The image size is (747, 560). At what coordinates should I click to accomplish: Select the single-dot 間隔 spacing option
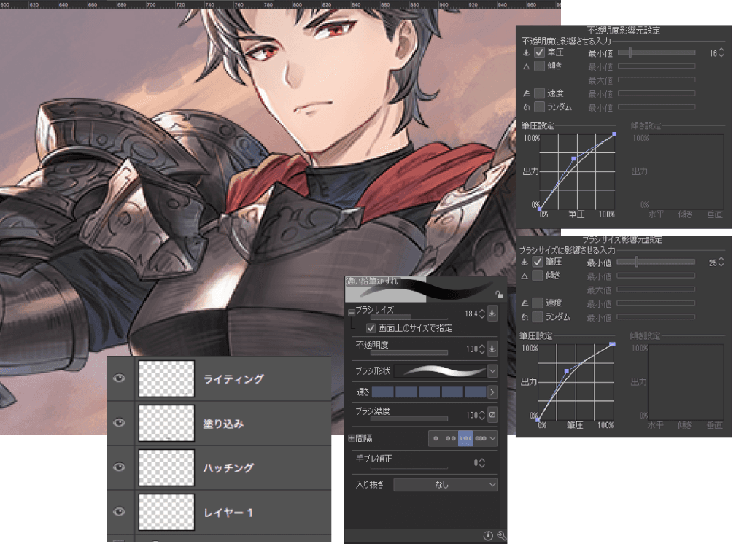tap(436, 438)
